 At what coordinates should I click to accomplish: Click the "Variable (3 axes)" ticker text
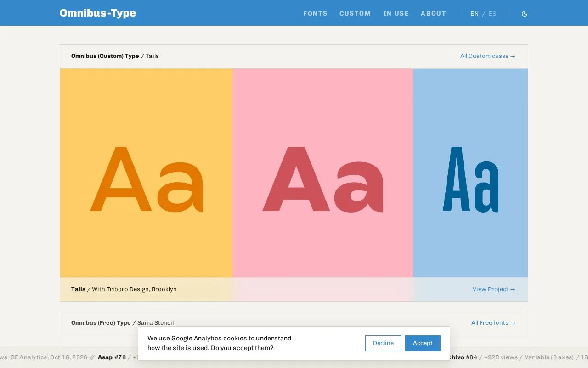click(x=549, y=357)
